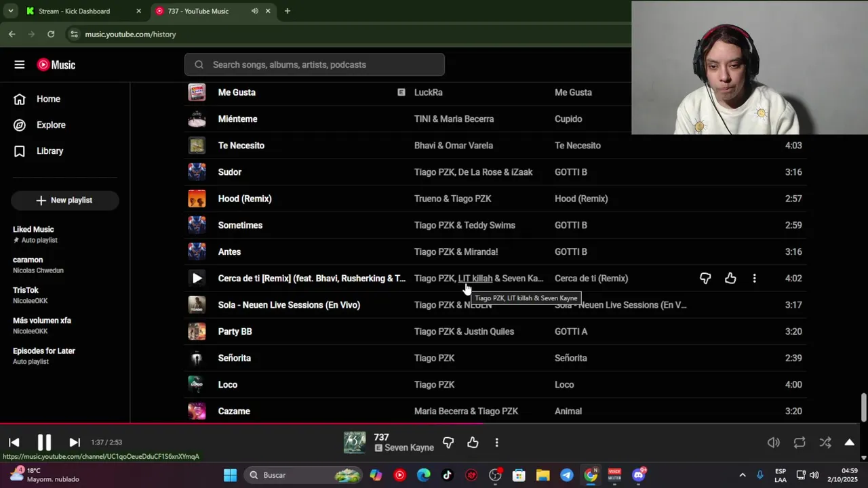This screenshot has height=488, width=868.
Task: Click the search magnifier icon
Action: click(199, 64)
